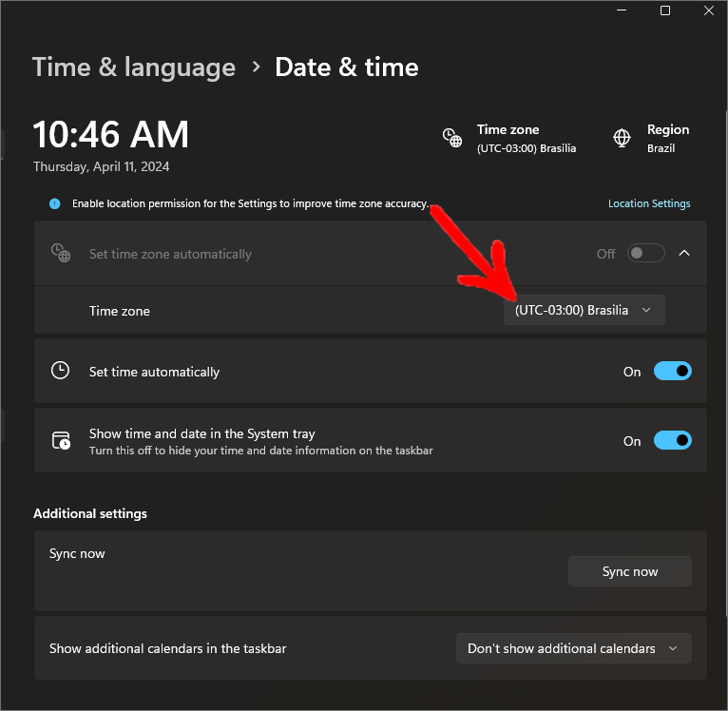Screen dimensions: 728x711
Task: Click the breadcrumb chevron separator
Action: (x=256, y=67)
